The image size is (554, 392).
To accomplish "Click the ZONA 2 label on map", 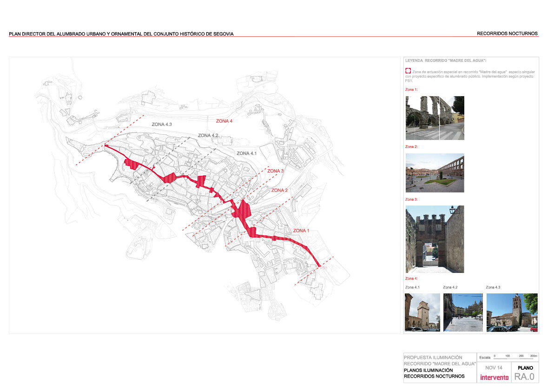I will tap(280, 191).
